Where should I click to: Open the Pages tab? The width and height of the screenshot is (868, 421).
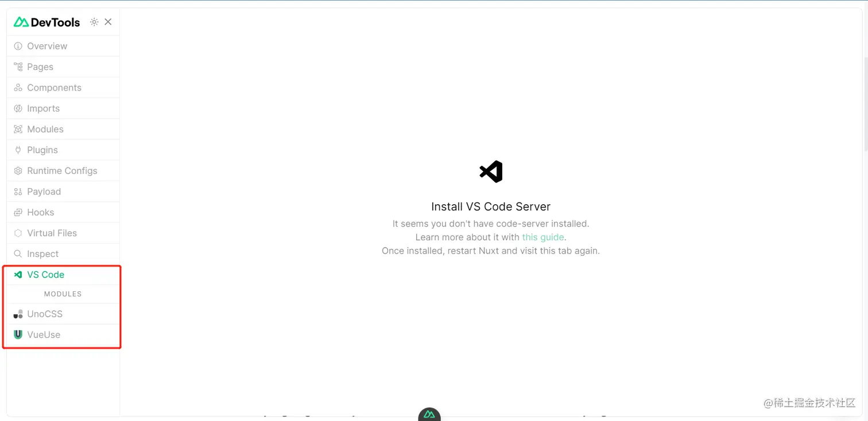(63, 67)
